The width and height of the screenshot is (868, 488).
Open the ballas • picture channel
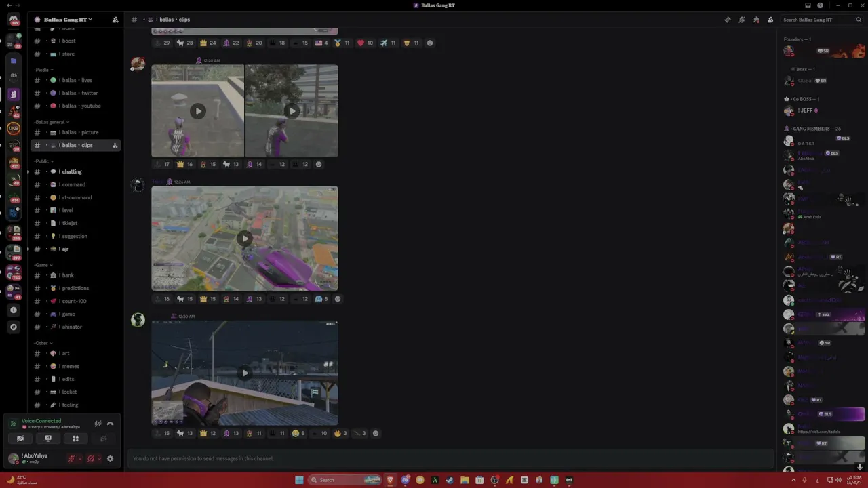tap(76, 132)
